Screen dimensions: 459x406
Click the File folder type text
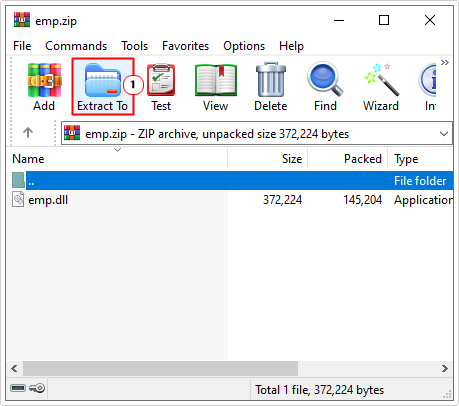click(420, 181)
